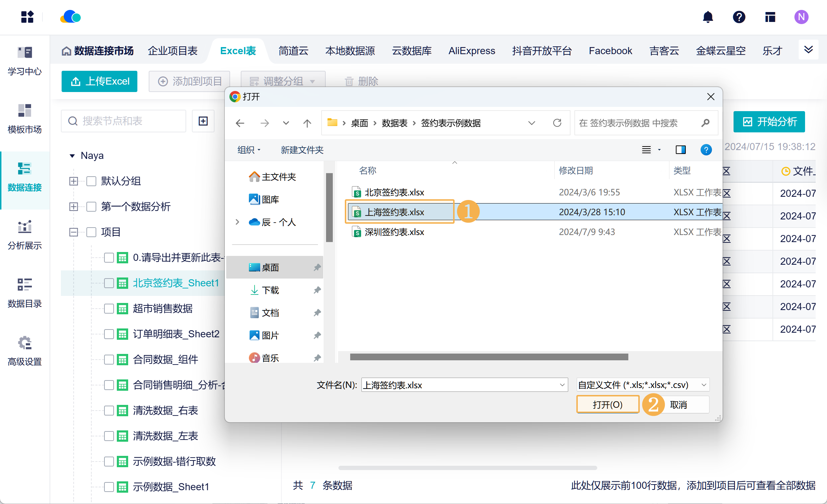Refresh the file dialog folder view
The height and width of the screenshot is (504, 827).
[557, 123]
